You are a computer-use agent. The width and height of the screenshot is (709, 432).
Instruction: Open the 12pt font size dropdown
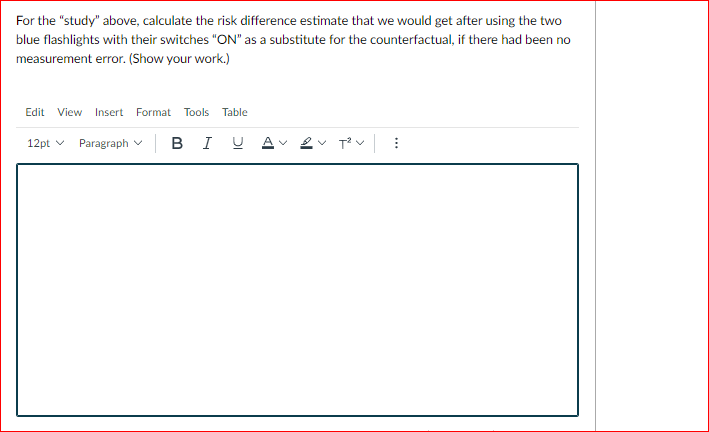45,143
